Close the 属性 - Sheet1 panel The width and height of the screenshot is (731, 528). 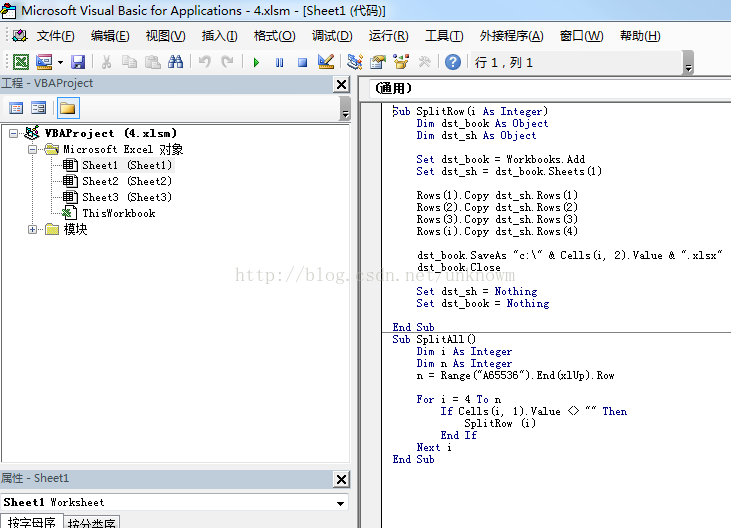click(341, 479)
